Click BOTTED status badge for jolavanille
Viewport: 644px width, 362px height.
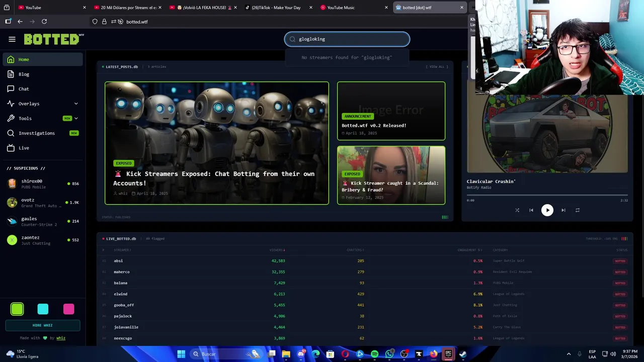(x=620, y=327)
